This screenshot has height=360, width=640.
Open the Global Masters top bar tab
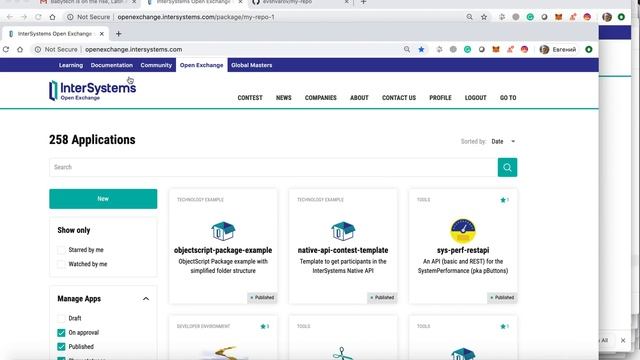pos(251,65)
